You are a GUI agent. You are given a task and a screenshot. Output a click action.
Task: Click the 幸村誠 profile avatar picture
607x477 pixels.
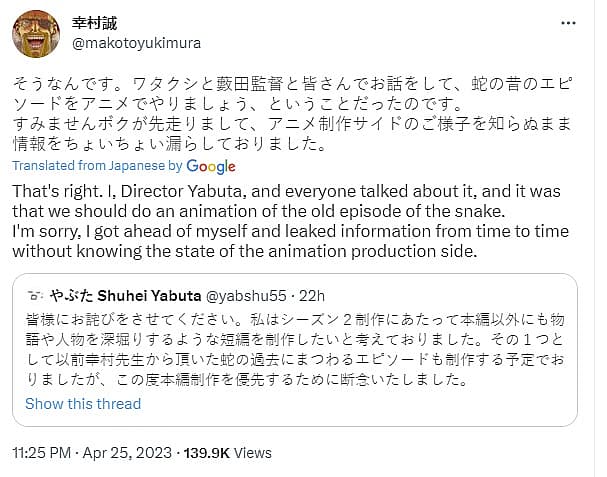click(x=36, y=34)
